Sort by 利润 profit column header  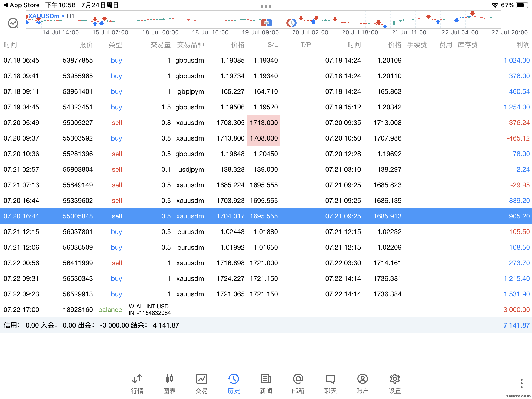(523, 45)
